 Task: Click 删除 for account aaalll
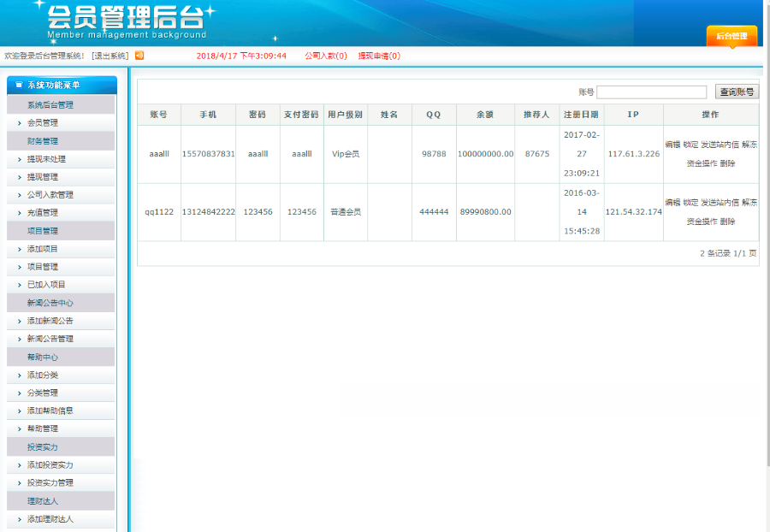[x=727, y=163]
